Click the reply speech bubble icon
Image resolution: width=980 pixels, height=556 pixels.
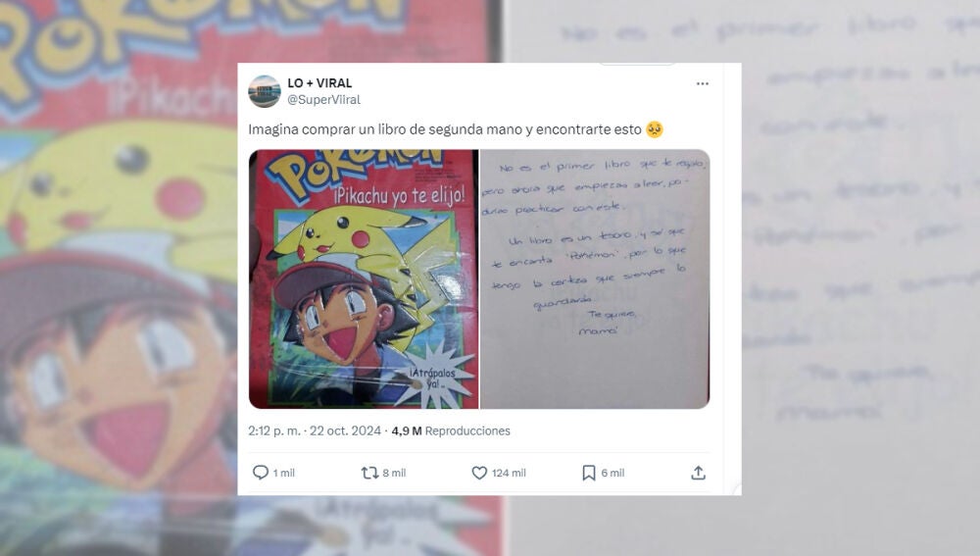[x=260, y=473]
